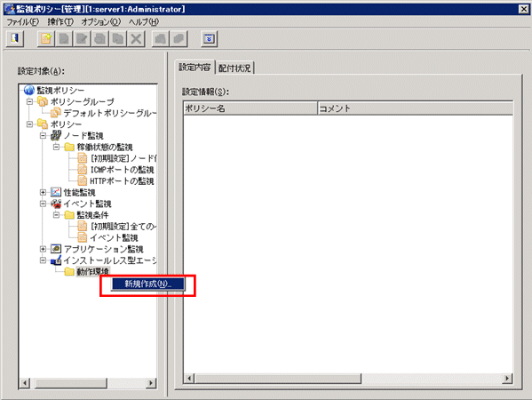Choose 新規作成(N)... from context menu
This screenshot has height=400, width=532.
tap(148, 284)
